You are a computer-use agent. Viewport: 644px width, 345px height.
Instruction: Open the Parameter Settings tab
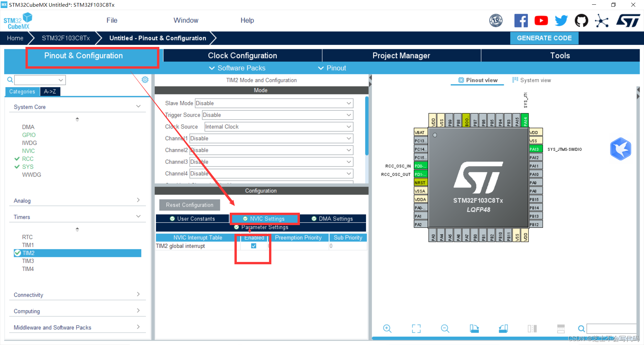[261, 227]
